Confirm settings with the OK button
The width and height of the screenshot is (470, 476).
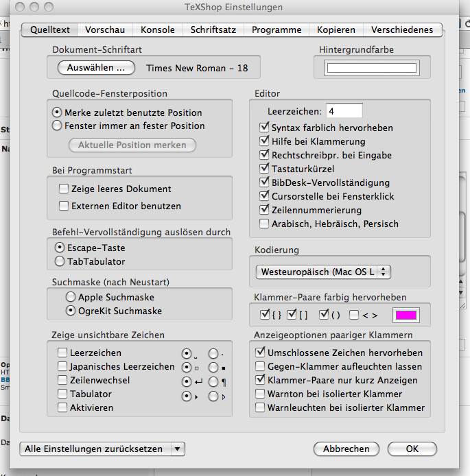coord(412,449)
